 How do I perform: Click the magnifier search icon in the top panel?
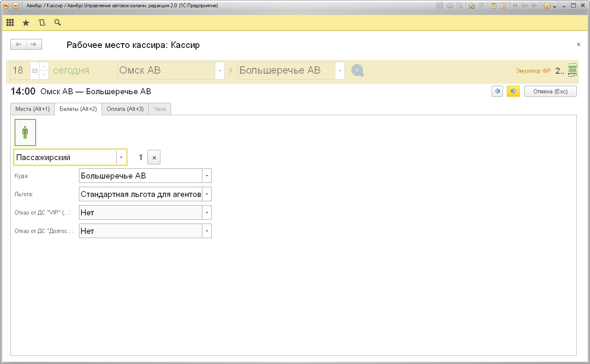tap(57, 23)
